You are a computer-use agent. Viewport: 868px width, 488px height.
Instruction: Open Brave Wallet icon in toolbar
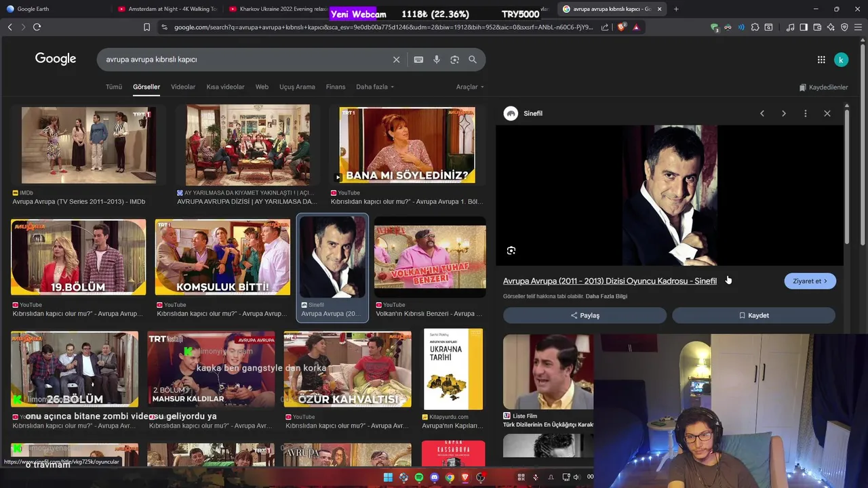tap(817, 27)
